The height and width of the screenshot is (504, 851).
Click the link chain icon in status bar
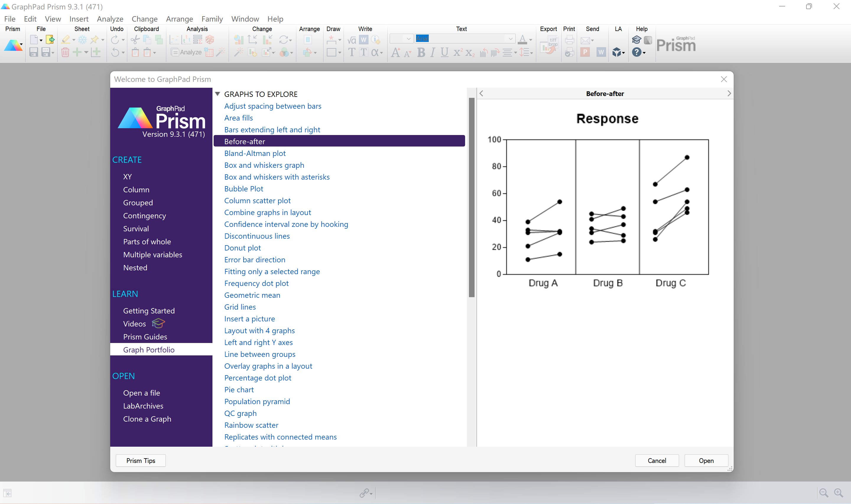[364, 492]
